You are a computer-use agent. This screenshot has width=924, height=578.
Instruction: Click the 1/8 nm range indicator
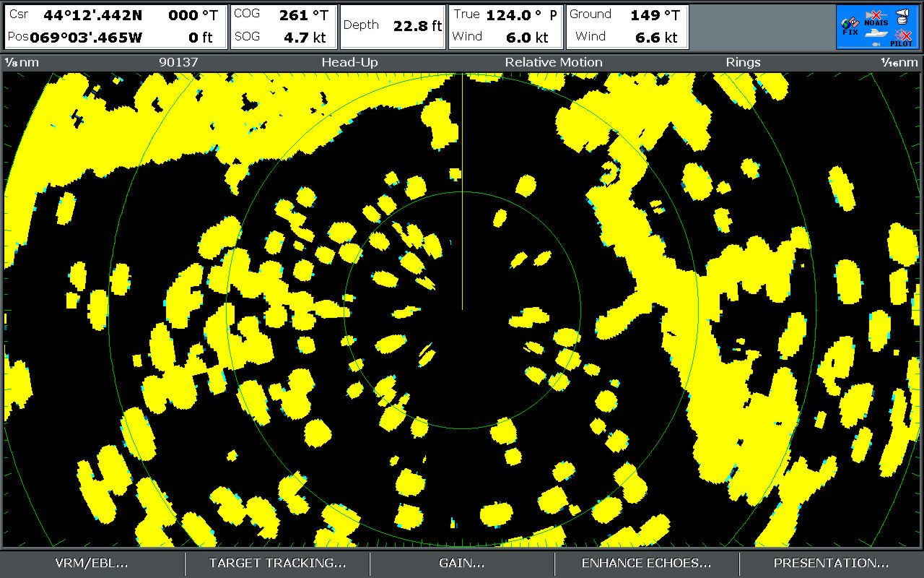coord(23,62)
